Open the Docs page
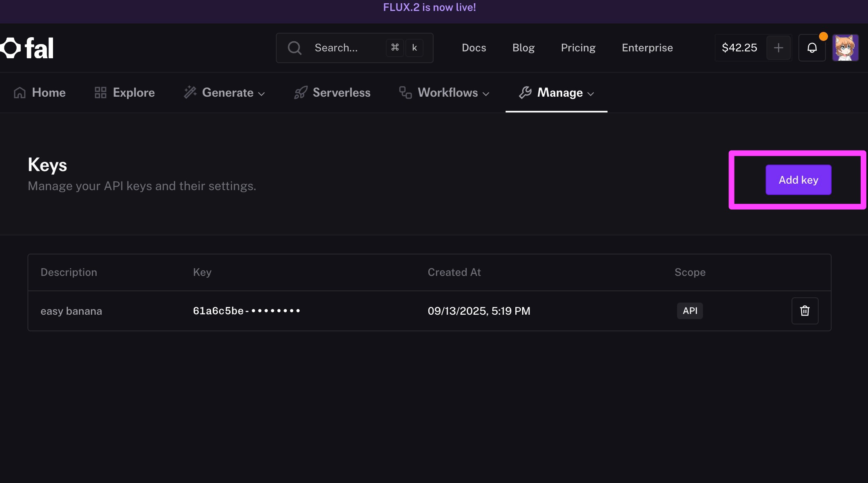 click(474, 48)
